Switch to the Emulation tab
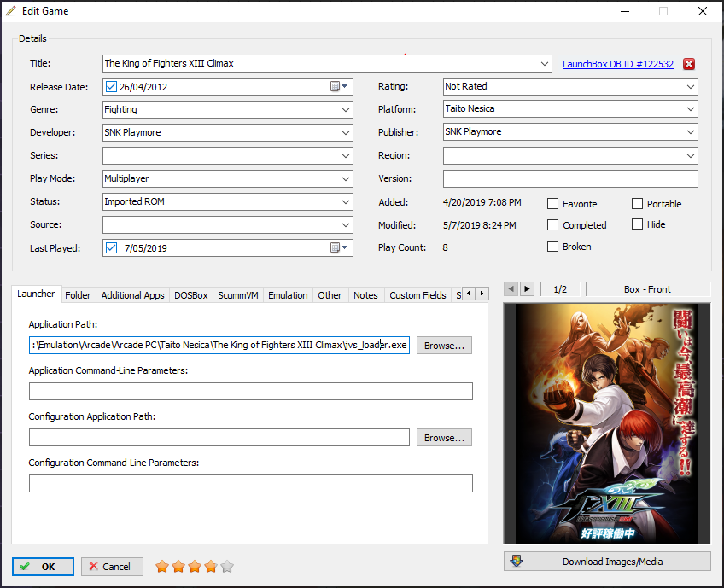This screenshot has width=724, height=588. (x=288, y=295)
